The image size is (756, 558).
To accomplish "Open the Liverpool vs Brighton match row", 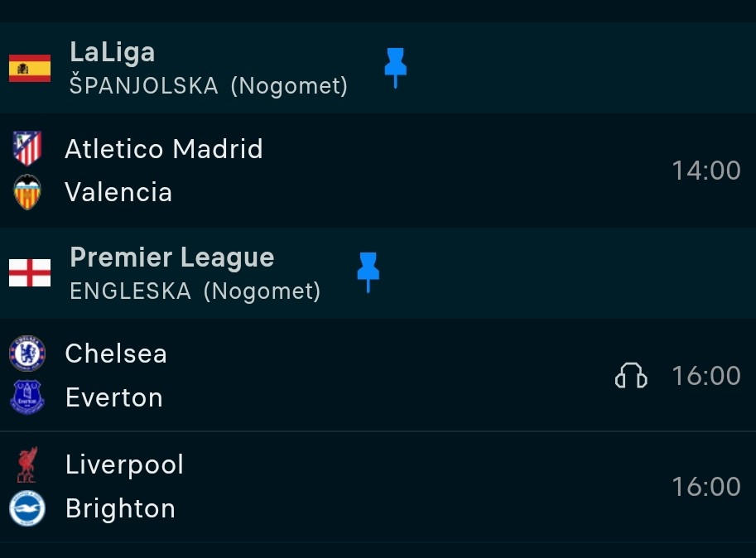I will [x=414, y=487].
